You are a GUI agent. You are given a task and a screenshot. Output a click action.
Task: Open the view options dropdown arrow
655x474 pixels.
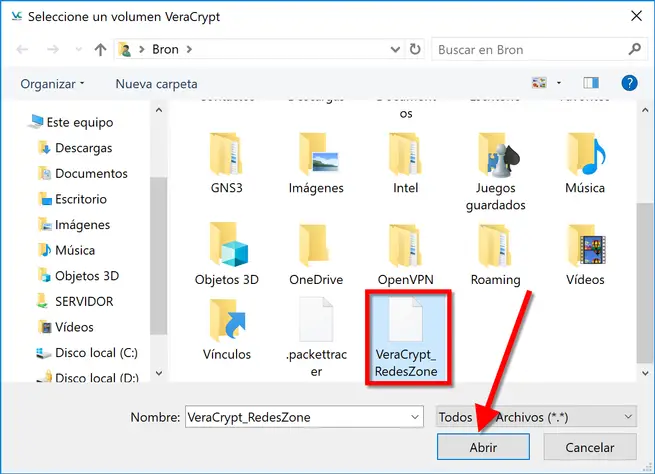point(559,83)
